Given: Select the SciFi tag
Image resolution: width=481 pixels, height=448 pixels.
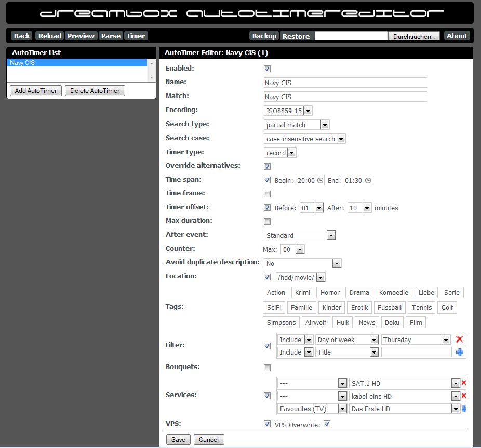Looking at the screenshot, I should coord(274,307).
